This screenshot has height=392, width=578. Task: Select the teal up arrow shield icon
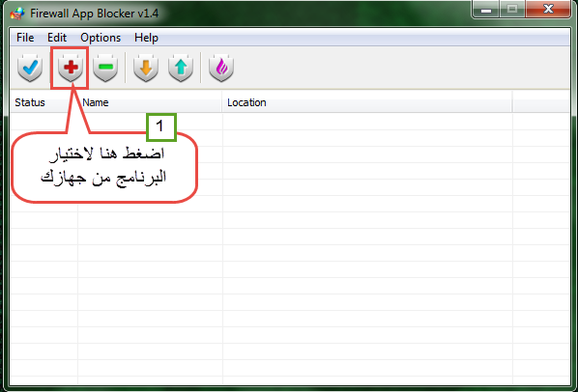click(x=181, y=69)
